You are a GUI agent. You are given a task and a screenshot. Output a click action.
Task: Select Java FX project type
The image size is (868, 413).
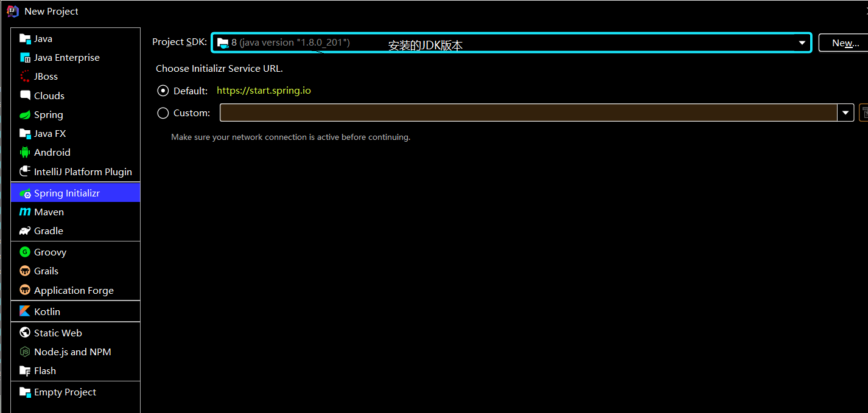(75, 134)
